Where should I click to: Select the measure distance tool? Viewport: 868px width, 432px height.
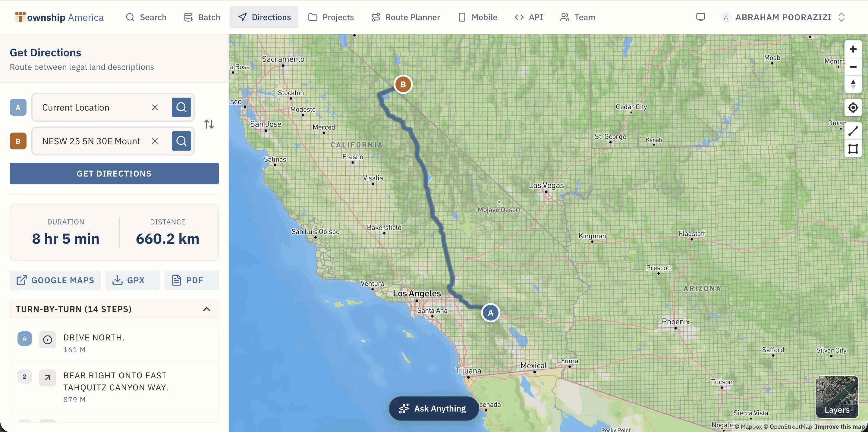coord(853,131)
